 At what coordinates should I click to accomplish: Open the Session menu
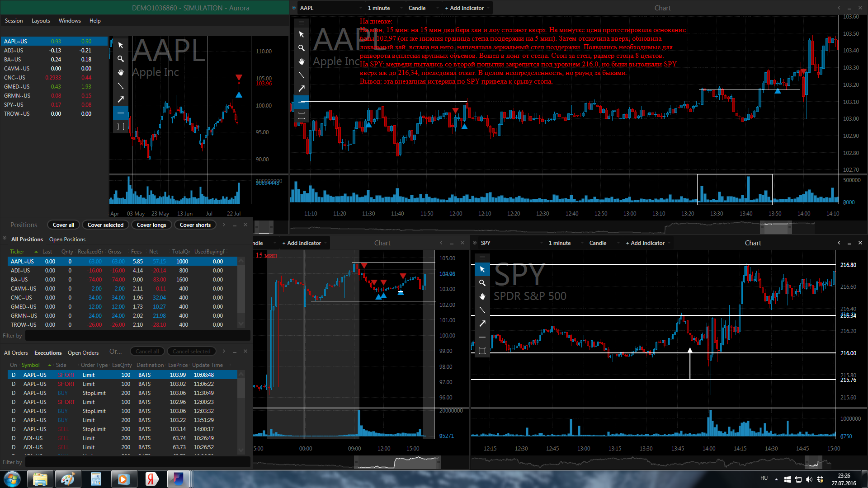[x=14, y=21]
